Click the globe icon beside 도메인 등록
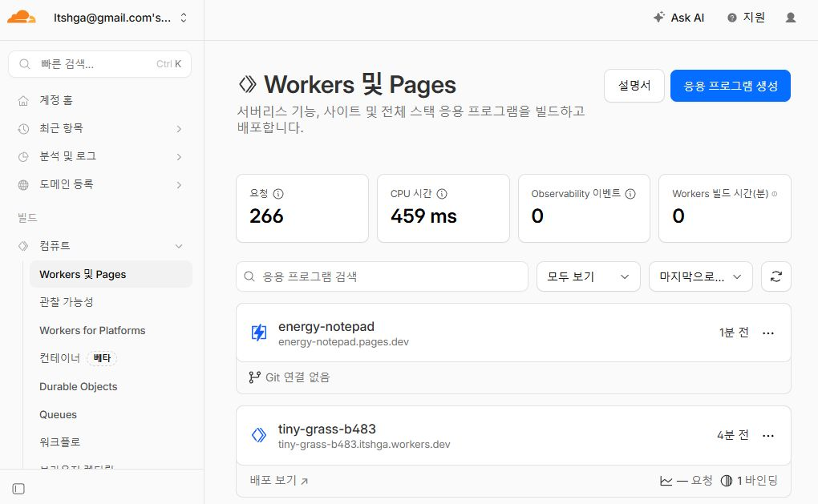Viewport: 818px width, 504px height. tap(23, 185)
